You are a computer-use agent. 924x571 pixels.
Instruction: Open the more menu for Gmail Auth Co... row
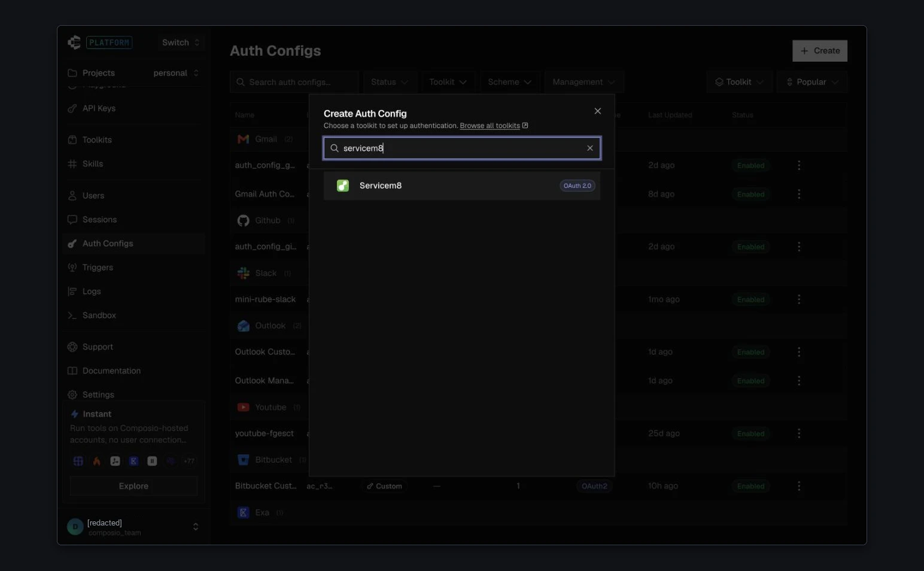point(799,194)
